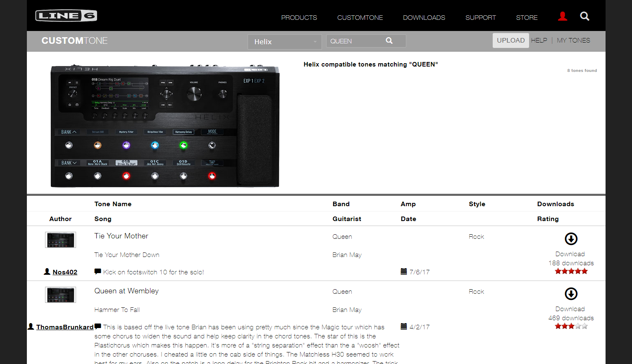This screenshot has height=364, width=632.
Task: Click the large Helix product image
Action: tap(165, 126)
